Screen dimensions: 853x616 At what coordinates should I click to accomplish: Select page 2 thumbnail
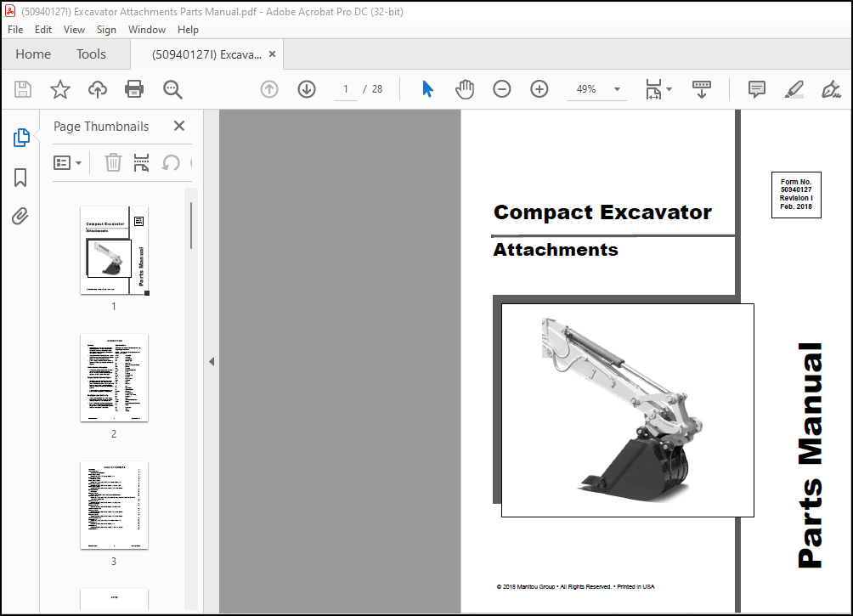pos(114,377)
